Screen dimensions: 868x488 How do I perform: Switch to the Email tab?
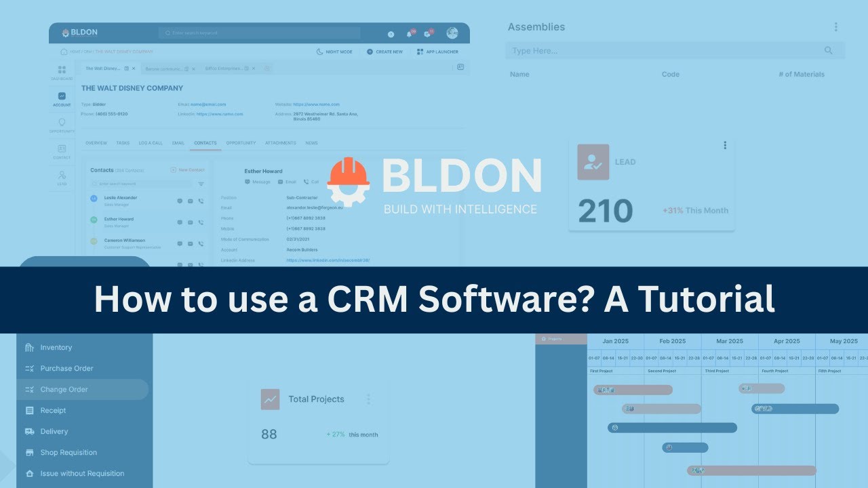(x=178, y=143)
